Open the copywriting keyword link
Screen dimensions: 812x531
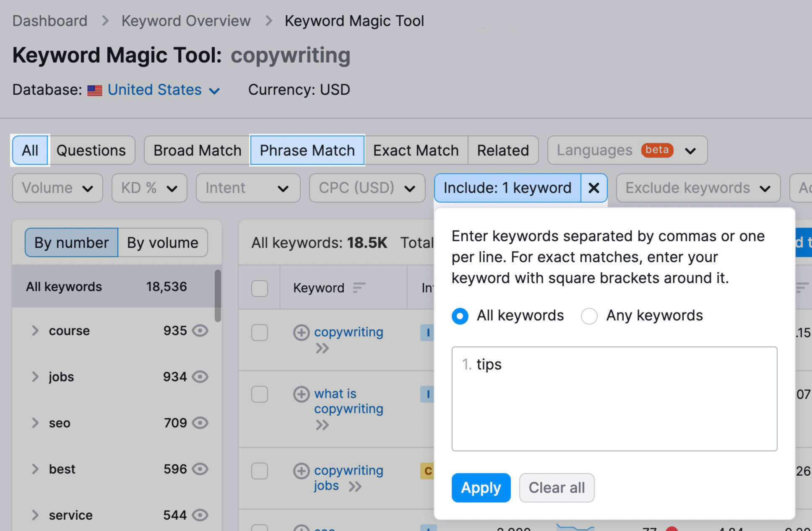click(349, 332)
